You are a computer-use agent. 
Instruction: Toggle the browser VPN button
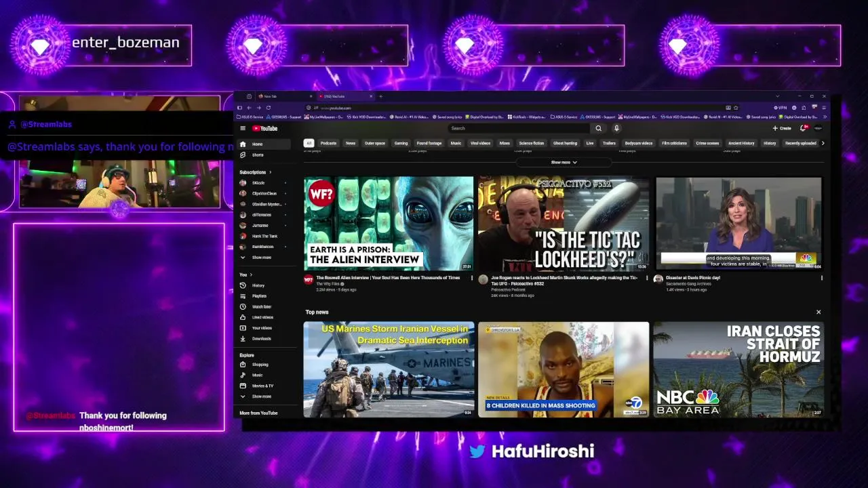[x=781, y=108]
